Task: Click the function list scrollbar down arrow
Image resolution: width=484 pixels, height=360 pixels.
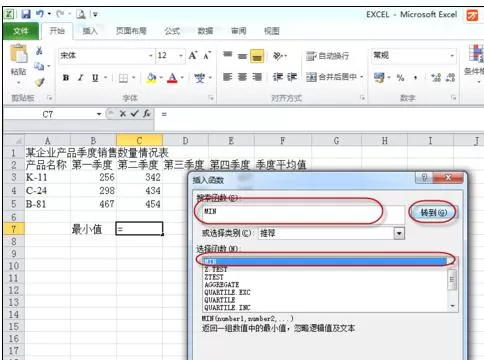Action: pos(452,306)
